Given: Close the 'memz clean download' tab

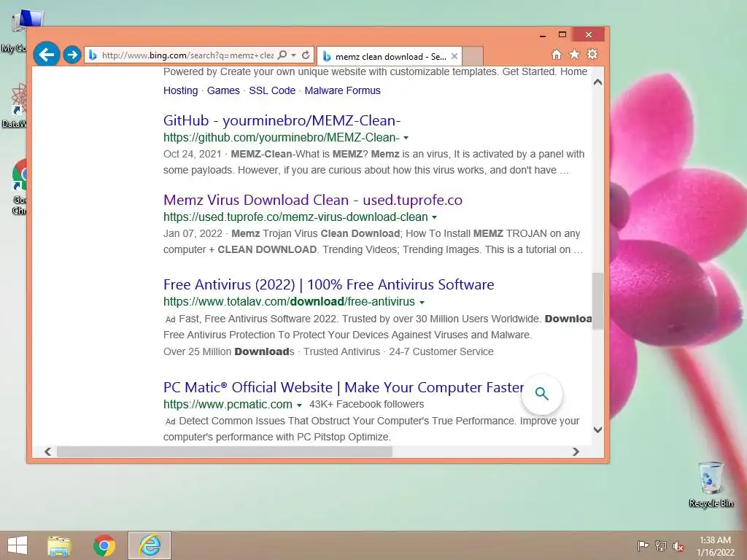Looking at the screenshot, I should coord(454,56).
